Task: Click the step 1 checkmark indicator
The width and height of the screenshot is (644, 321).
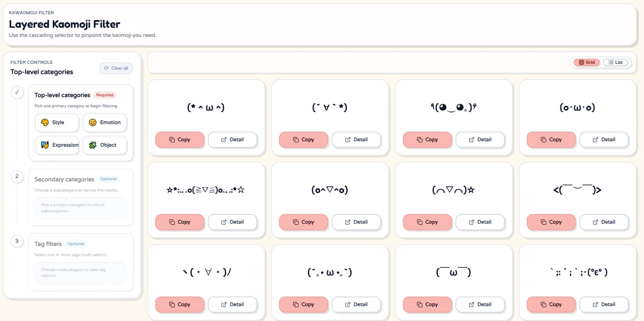Action: click(x=17, y=92)
